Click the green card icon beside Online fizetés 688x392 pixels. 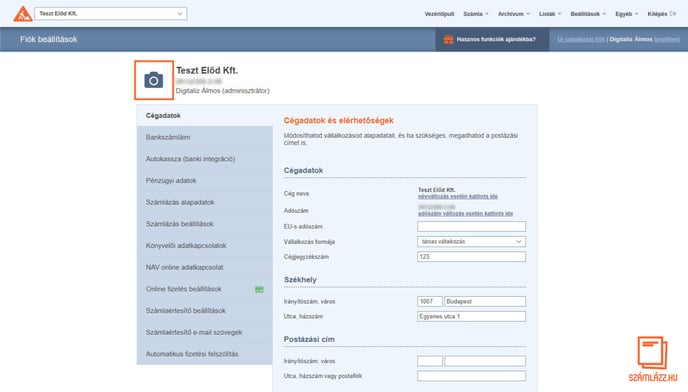[259, 289]
